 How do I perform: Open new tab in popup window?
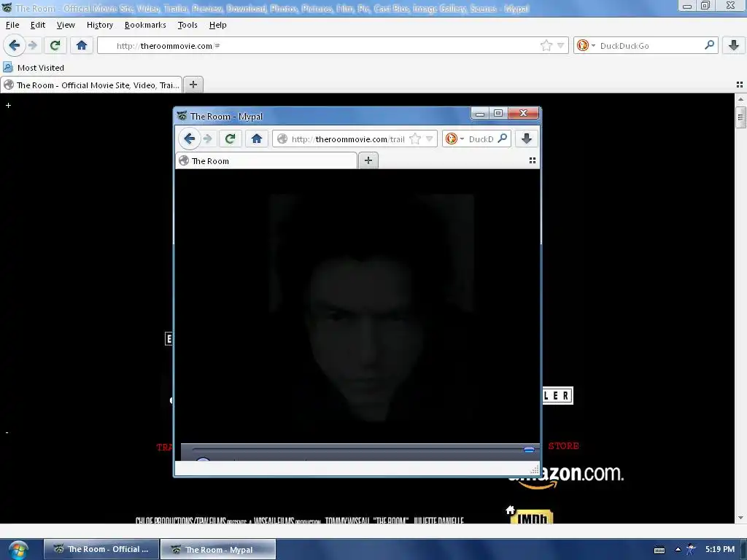point(368,160)
